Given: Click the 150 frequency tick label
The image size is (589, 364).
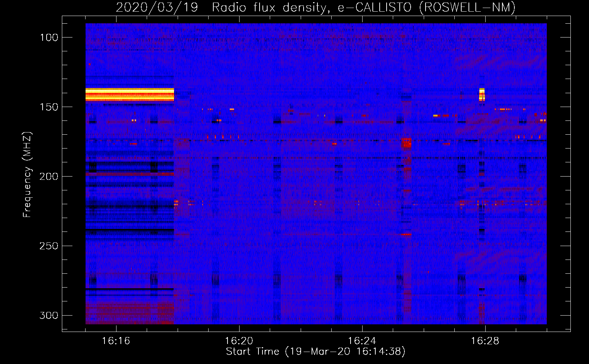Looking at the screenshot, I should (x=49, y=107).
